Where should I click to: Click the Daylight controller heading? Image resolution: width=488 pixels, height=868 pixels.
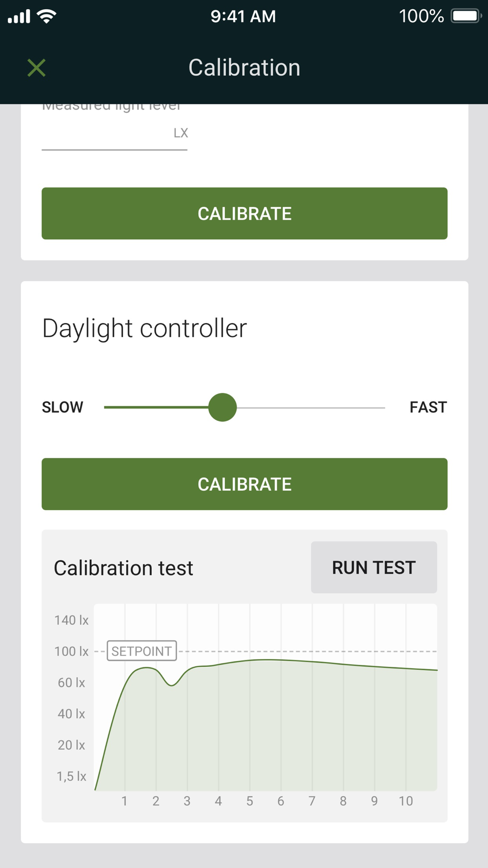[x=144, y=328]
